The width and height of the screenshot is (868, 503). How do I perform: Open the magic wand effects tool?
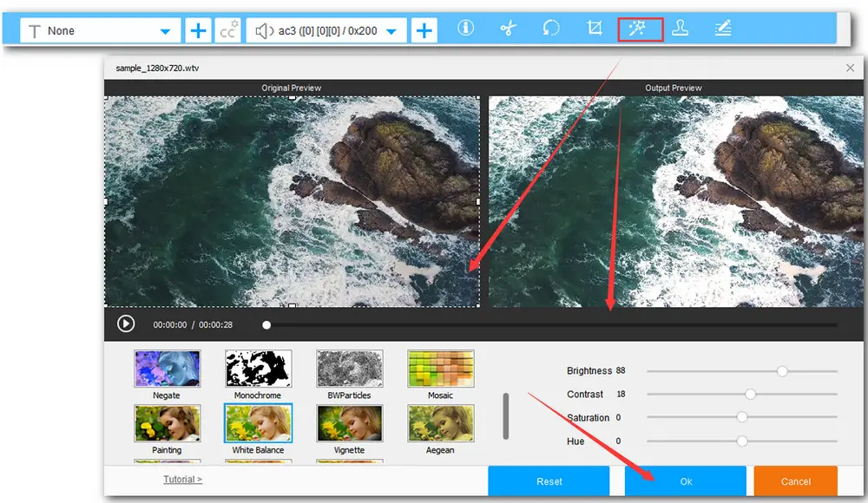pos(641,29)
